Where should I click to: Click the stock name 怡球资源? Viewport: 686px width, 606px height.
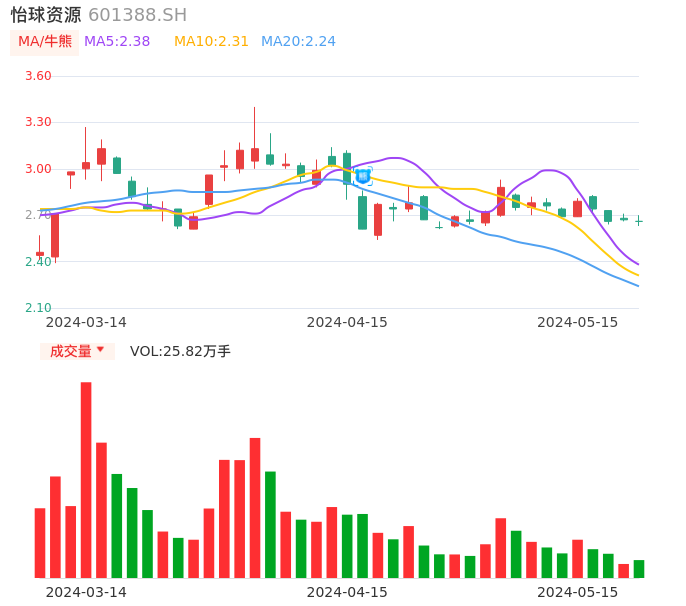[x=46, y=15]
